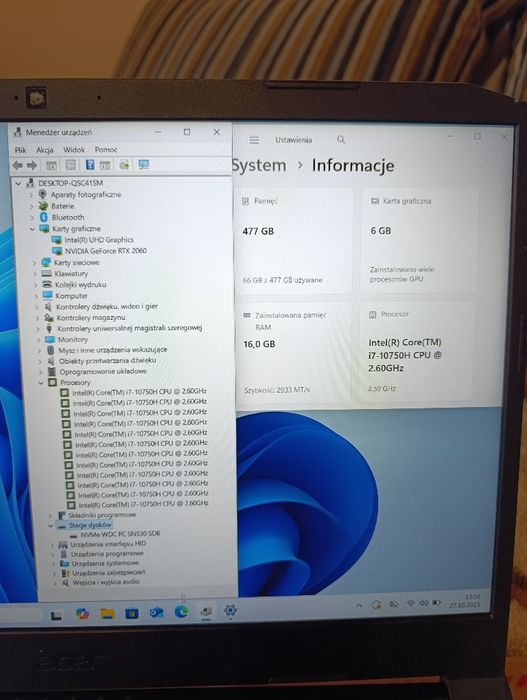The width and height of the screenshot is (527, 700).
Task: Open the Pomoc menu
Action: [106, 150]
